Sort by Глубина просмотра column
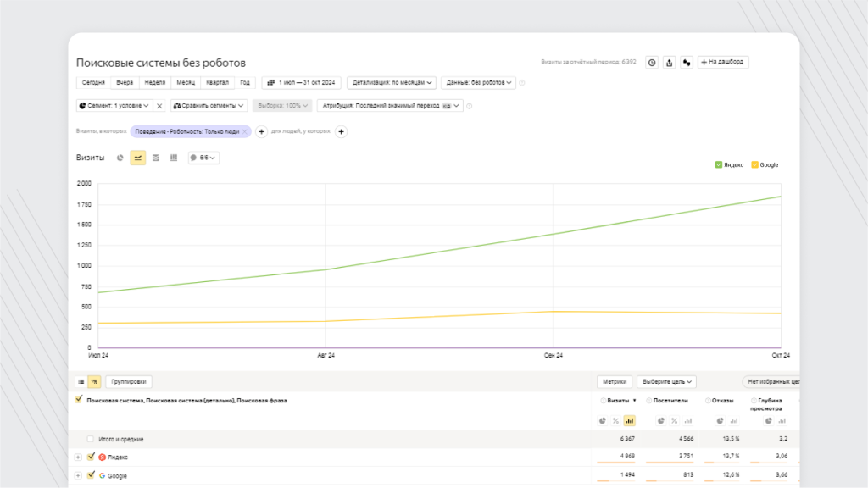The height and width of the screenshot is (488, 868). point(766,404)
